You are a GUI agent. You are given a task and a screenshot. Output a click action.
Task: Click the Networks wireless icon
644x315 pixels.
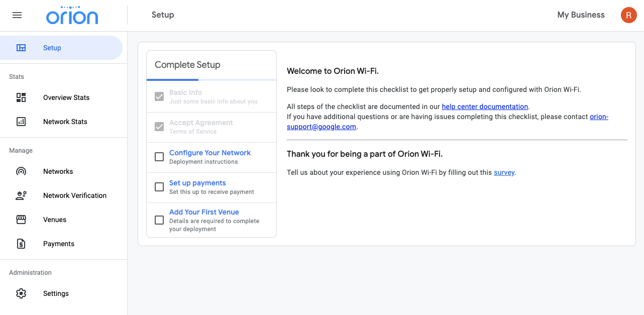tap(21, 171)
